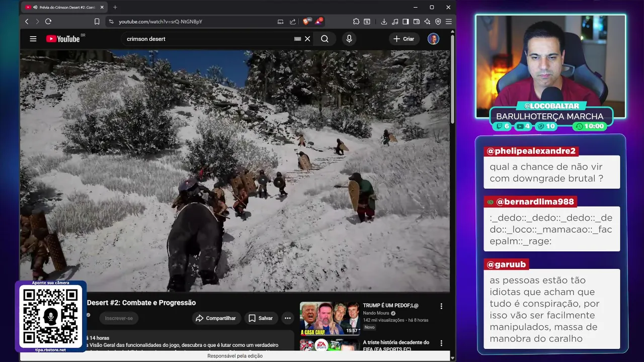Viewport: 644px width, 362px height.
Task: Open picture-in-picture icon in the address bar
Action: point(281,22)
